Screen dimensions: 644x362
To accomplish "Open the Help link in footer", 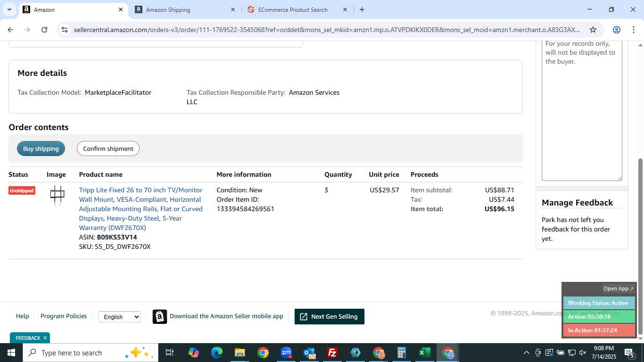I will (22, 316).
